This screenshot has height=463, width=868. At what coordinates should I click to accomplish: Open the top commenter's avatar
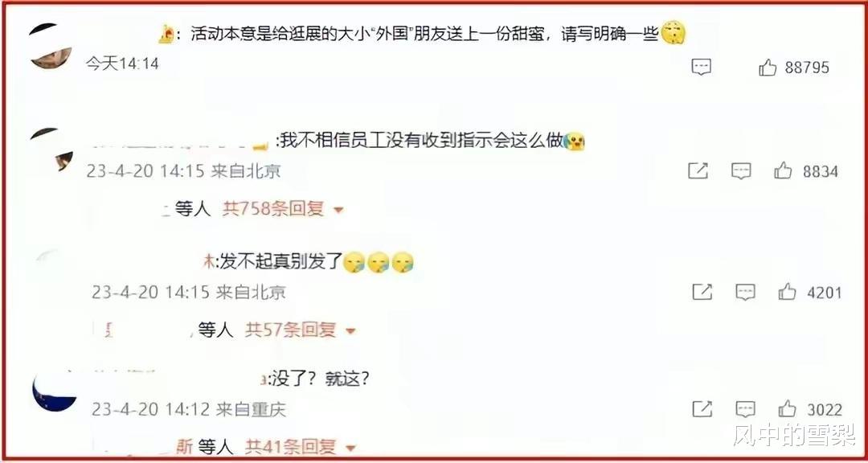click(51, 47)
